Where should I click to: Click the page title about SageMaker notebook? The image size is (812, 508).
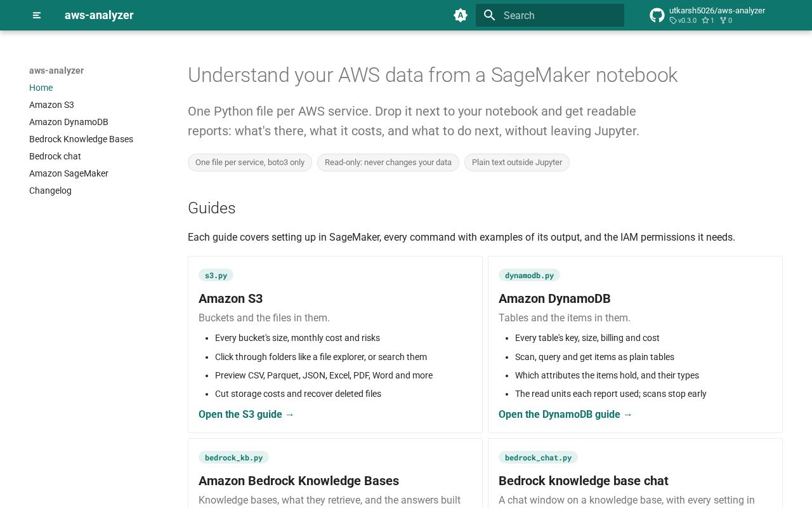(433, 75)
